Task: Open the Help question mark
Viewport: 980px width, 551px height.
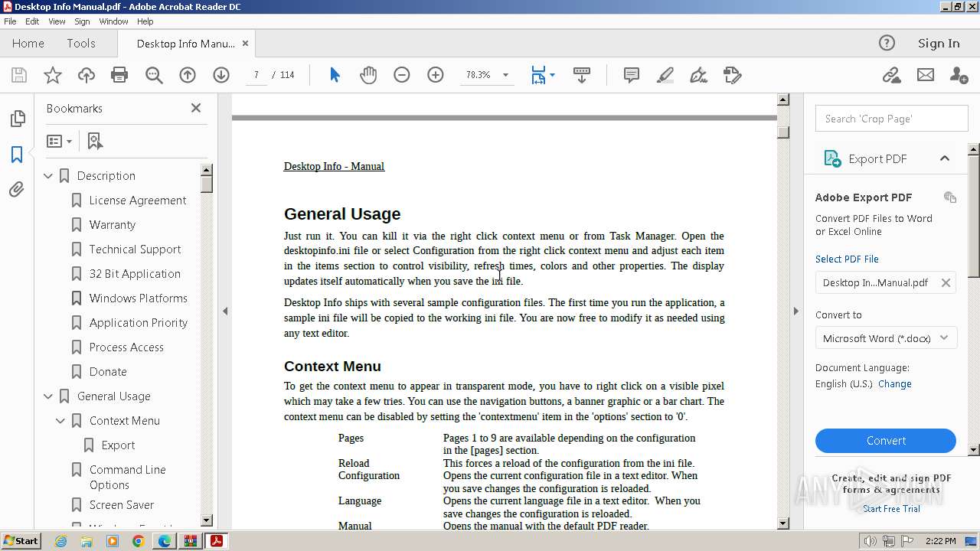Action: 887,43
